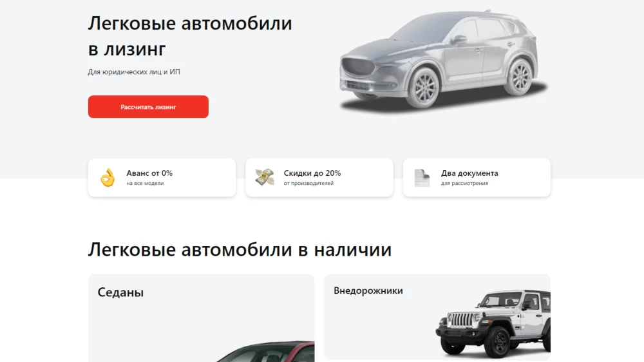Click the money stack icon
644x362 pixels.
tap(265, 177)
